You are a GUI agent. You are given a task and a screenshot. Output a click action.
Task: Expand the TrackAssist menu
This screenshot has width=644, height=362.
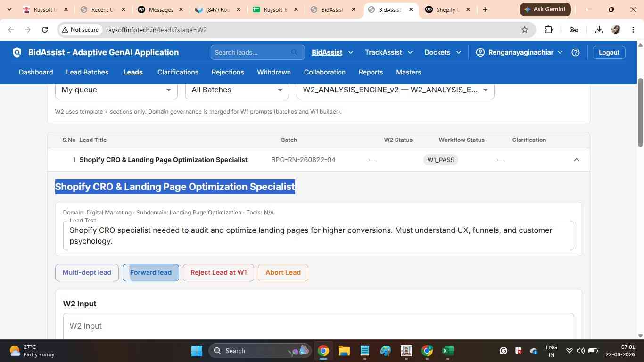[388, 52]
